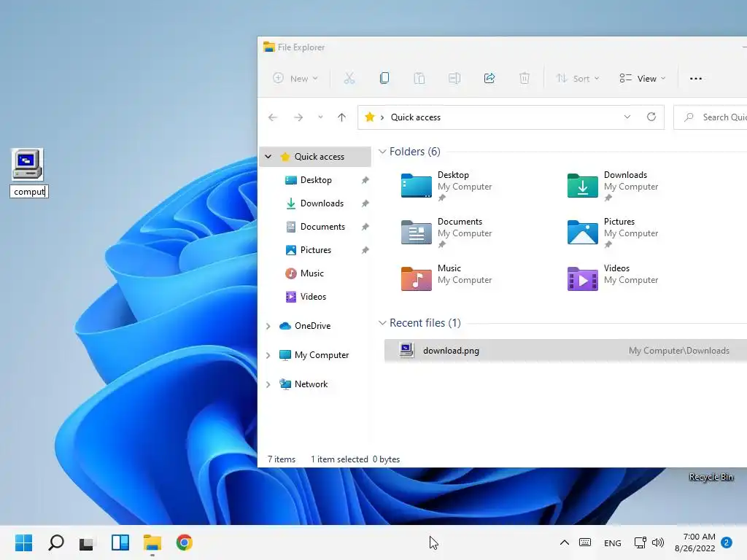Screen dimensions: 747x560
Task: Open the volume speaker tray icon
Action: [658, 542]
